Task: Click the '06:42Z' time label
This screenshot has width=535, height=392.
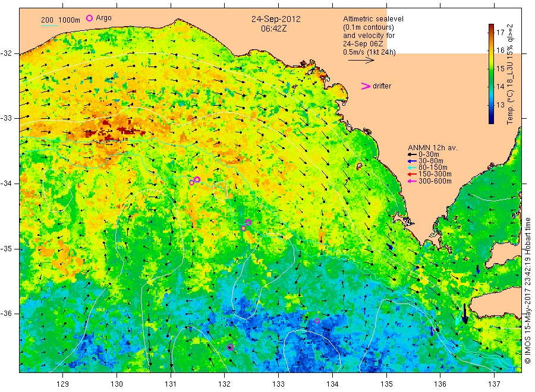Action: 273,29
